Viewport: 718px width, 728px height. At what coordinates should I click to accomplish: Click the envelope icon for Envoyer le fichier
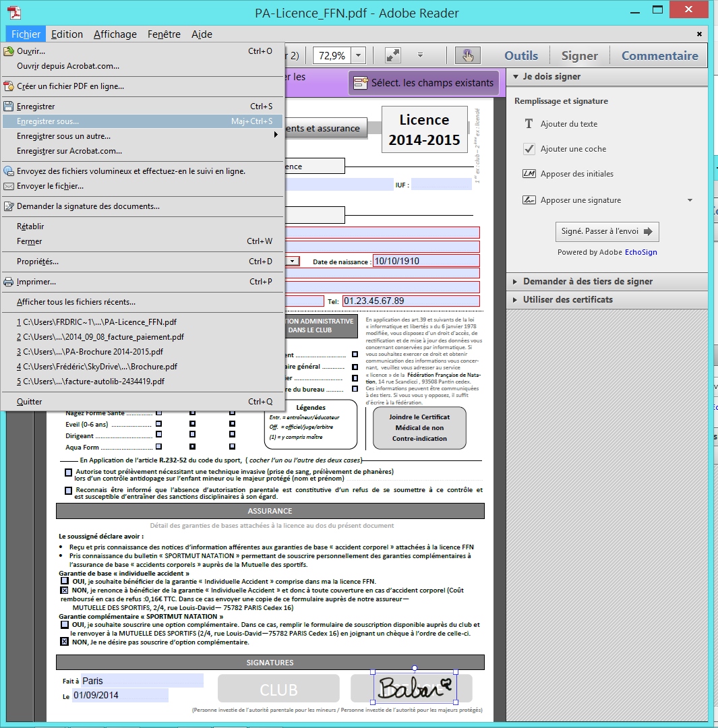click(8, 186)
